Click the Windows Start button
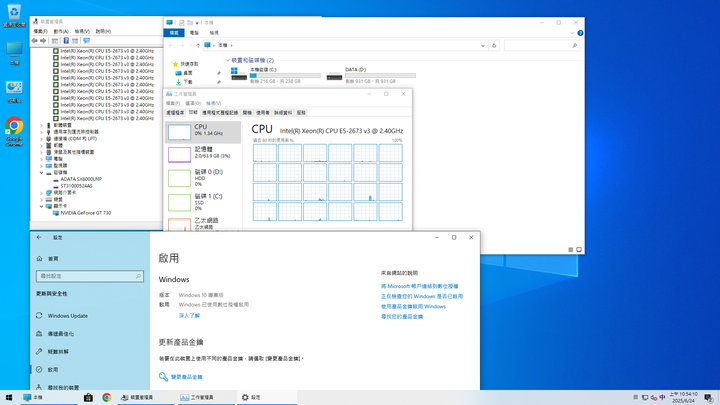 (9, 398)
